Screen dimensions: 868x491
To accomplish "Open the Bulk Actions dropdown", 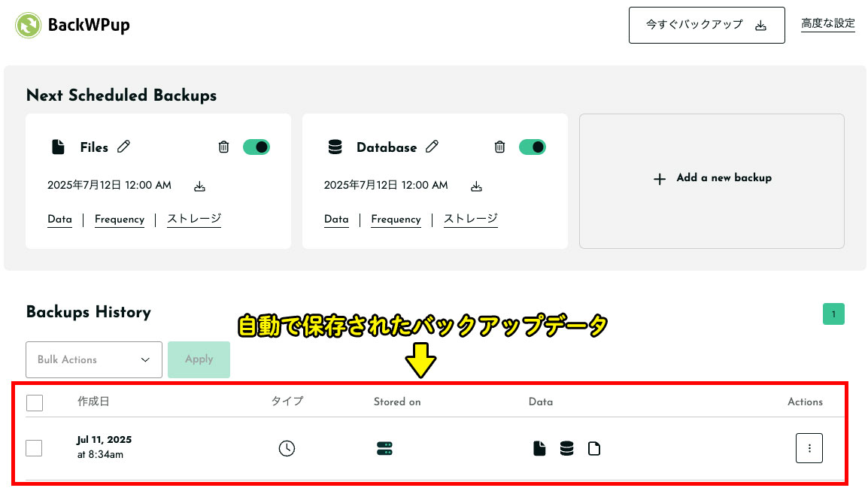I will pyautogui.click(x=94, y=360).
